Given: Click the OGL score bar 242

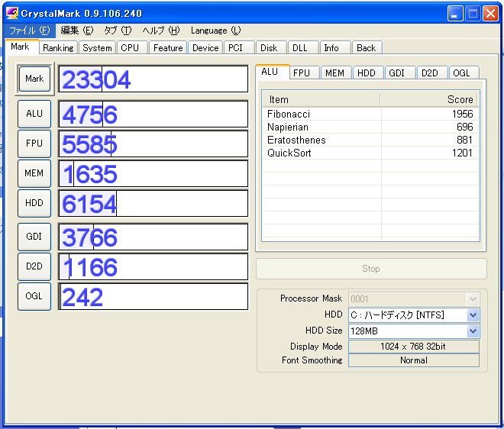Looking at the screenshot, I should pos(153,297).
